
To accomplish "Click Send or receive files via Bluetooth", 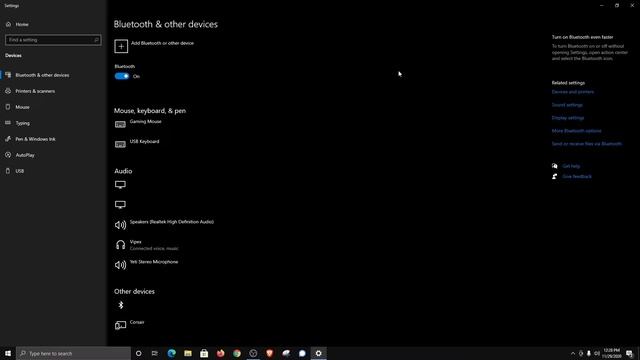I will (x=587, y=144).
